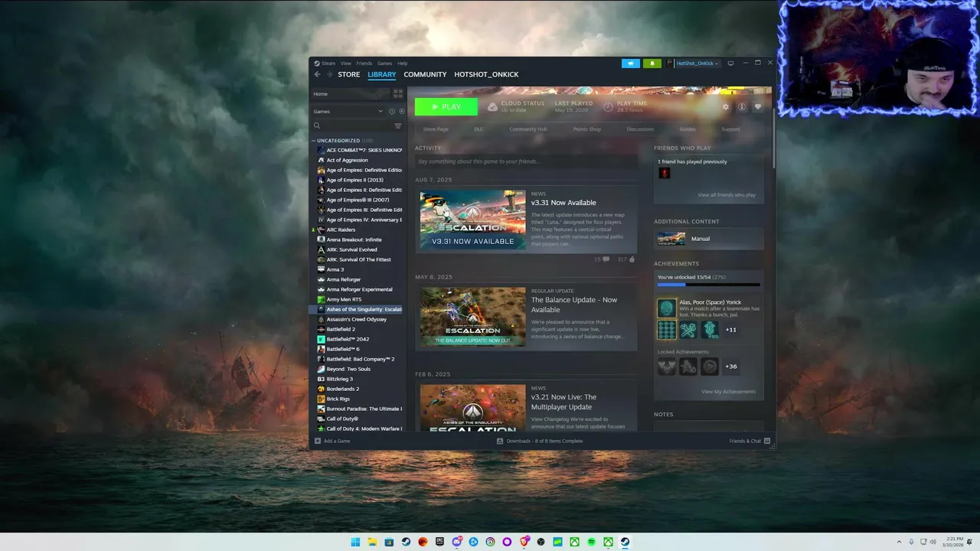Open the Friends & Chat button
This screenshot has width=980, height=551.
click(x=750, y=441)
